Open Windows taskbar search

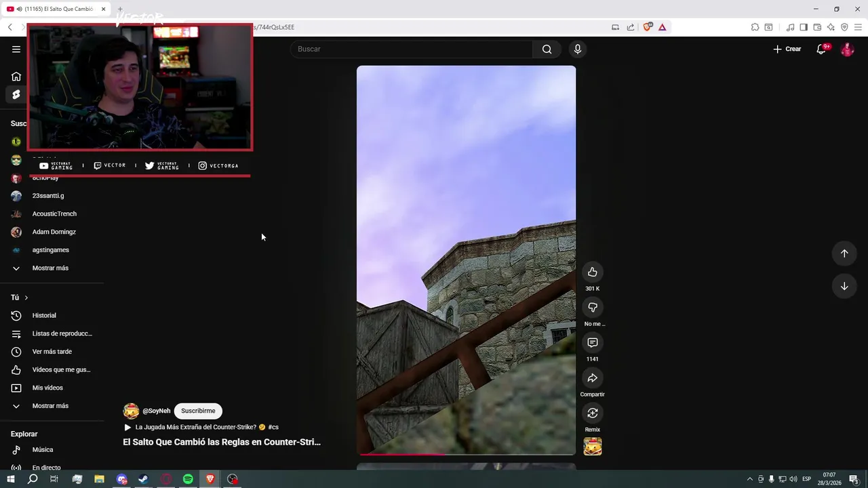[x=33, y=479]
